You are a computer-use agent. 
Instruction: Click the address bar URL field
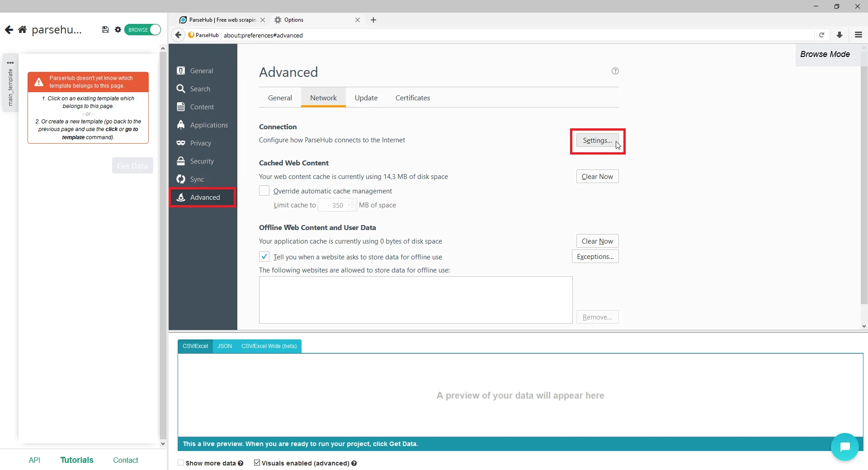[x=518, y=35]
